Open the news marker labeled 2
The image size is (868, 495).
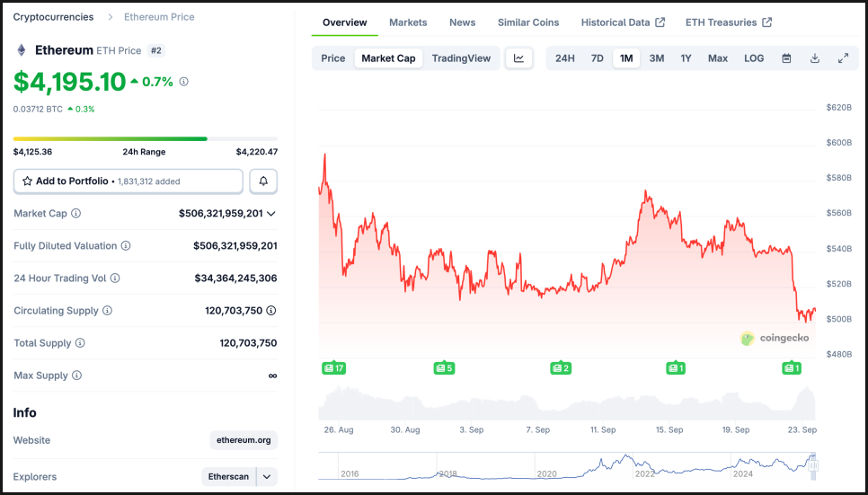tap(561, 367)
